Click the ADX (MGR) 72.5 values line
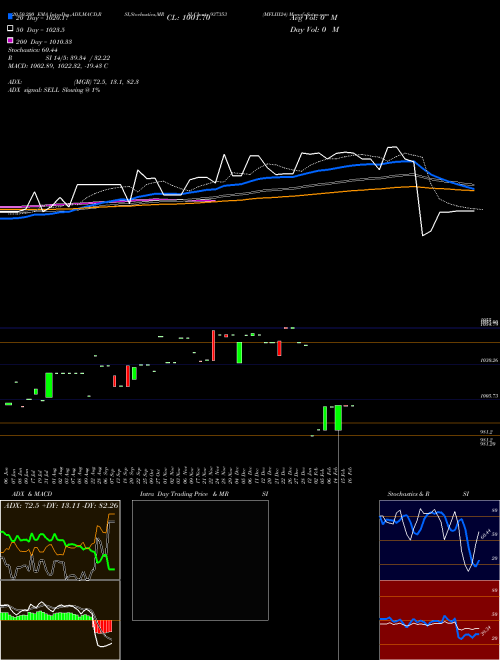Viewport: 500px width, 660px height. [x=73, y=82]
